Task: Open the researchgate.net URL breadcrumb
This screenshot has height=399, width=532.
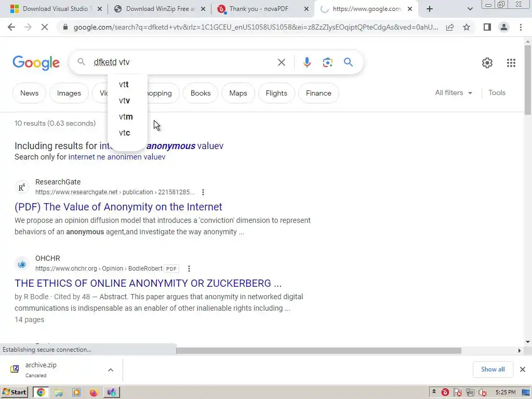Action: [115, 192]
